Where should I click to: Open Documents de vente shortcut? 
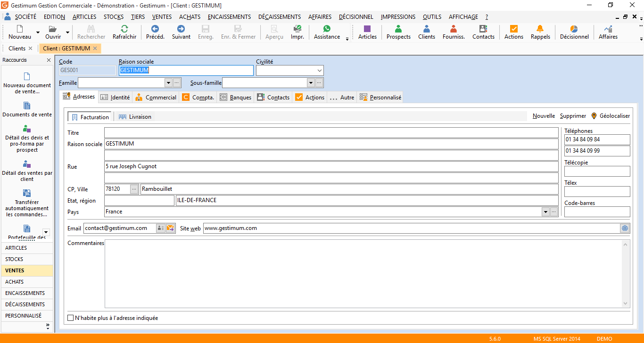point(27,109)
